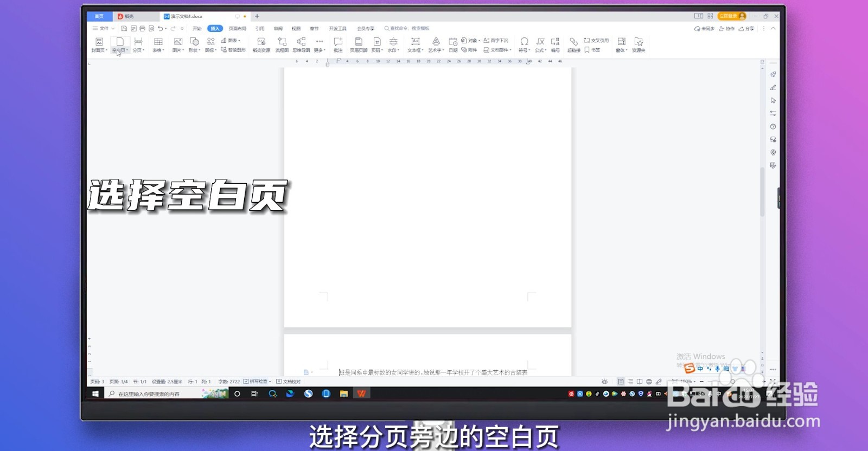Screen dimensions: 868x451
Task: Click the 协作 collaborate button
Action: pos(726,29)
